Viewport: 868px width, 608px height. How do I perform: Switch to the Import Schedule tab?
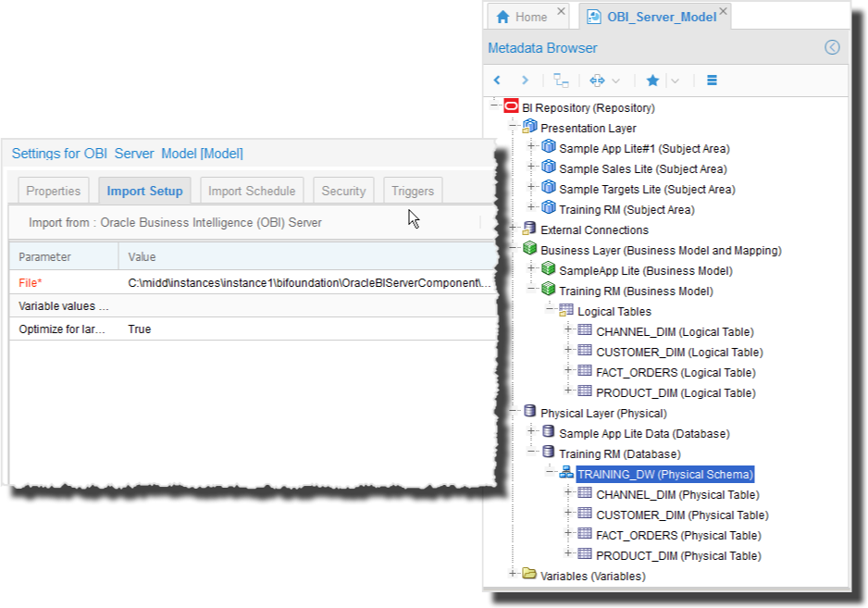coord(251,191)
